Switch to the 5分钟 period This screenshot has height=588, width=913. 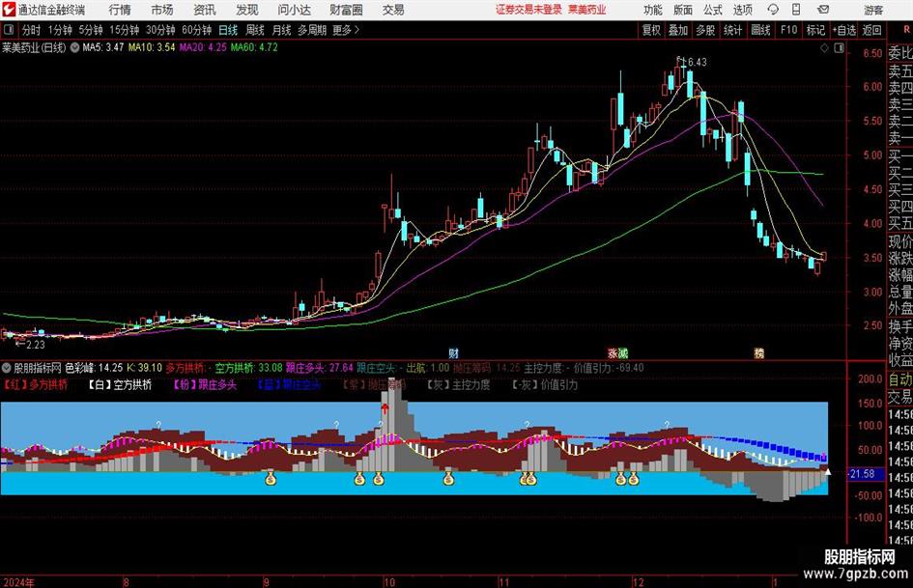91,30
